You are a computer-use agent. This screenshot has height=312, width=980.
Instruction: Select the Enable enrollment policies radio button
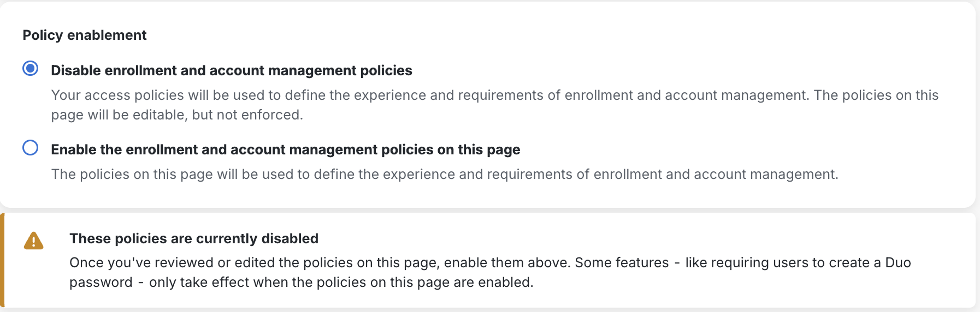coord(31,148)
